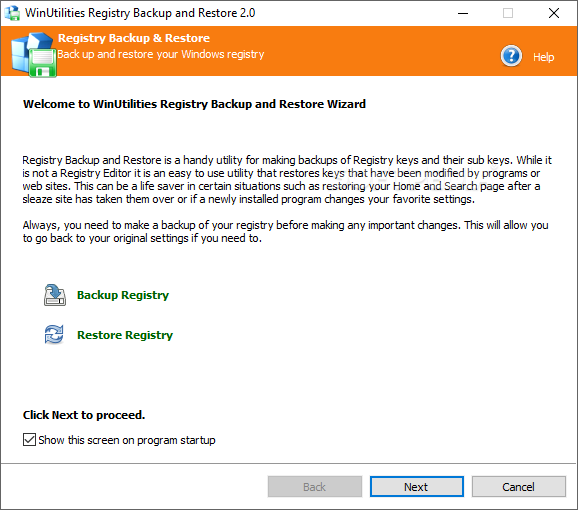This screenshot has width=578, height=510.
Task: Click the disabled maximize button
Action: click(x=508, y=13)
